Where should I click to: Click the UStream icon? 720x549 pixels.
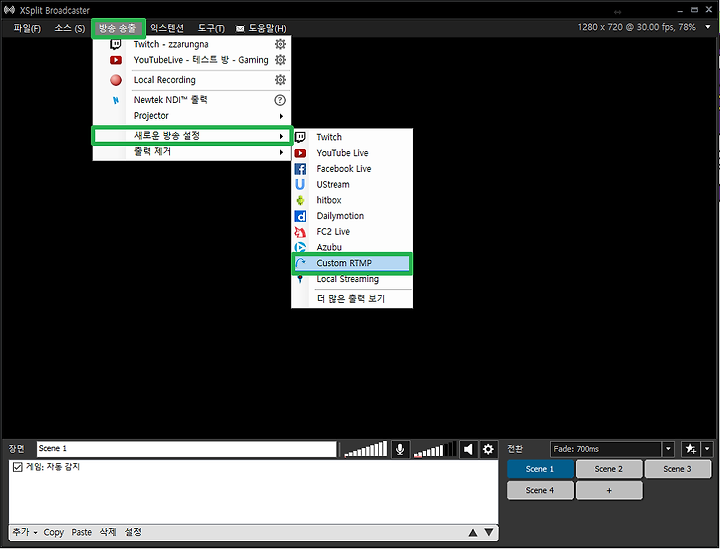coord(300,185)
